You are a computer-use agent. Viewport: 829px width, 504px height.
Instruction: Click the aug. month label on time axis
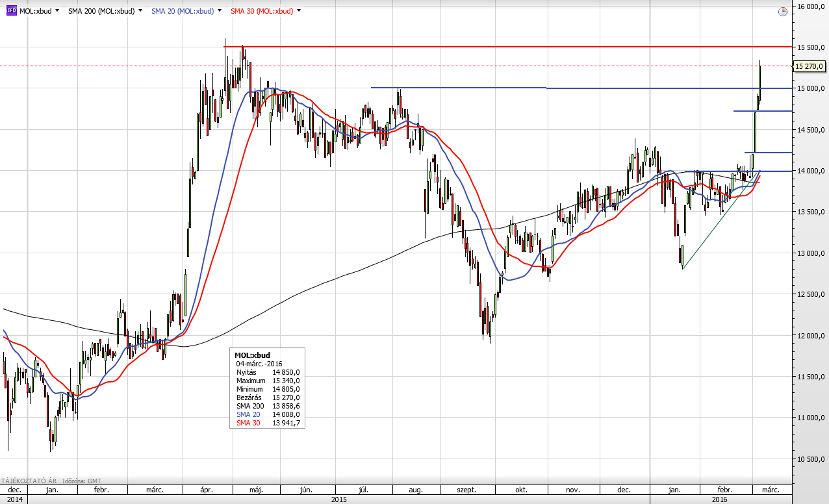point(416,490)
